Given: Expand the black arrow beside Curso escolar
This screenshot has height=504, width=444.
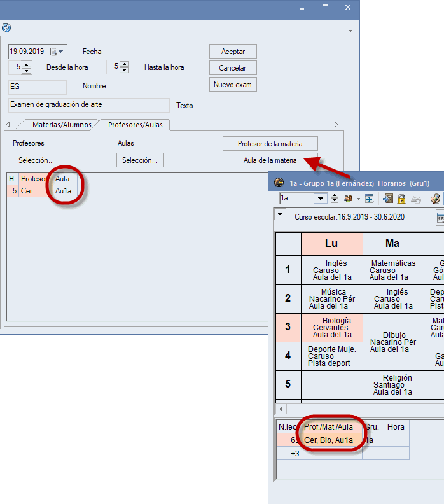Looking at the screenshot, I should coord(280,214).
